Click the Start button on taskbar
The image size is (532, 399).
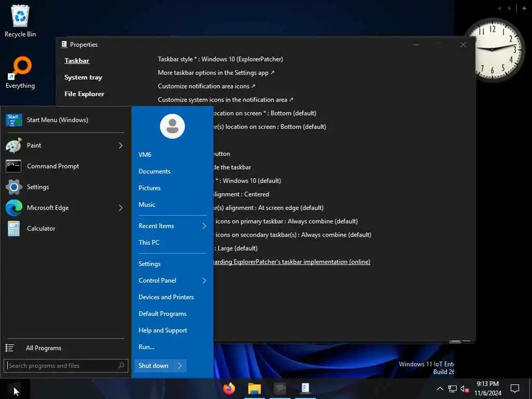15,389
